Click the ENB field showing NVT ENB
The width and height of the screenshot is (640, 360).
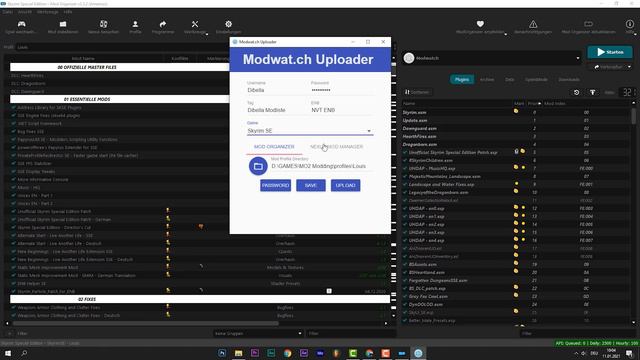click(341, 110)
